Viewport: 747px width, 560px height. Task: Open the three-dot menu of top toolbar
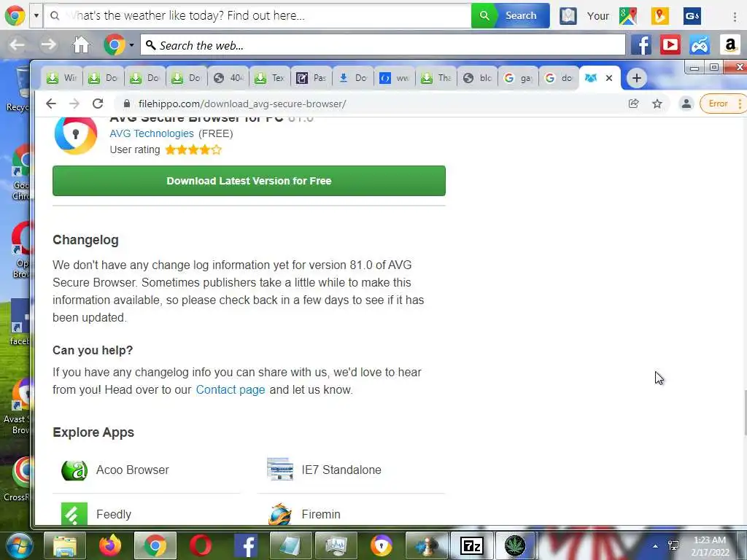735,16
